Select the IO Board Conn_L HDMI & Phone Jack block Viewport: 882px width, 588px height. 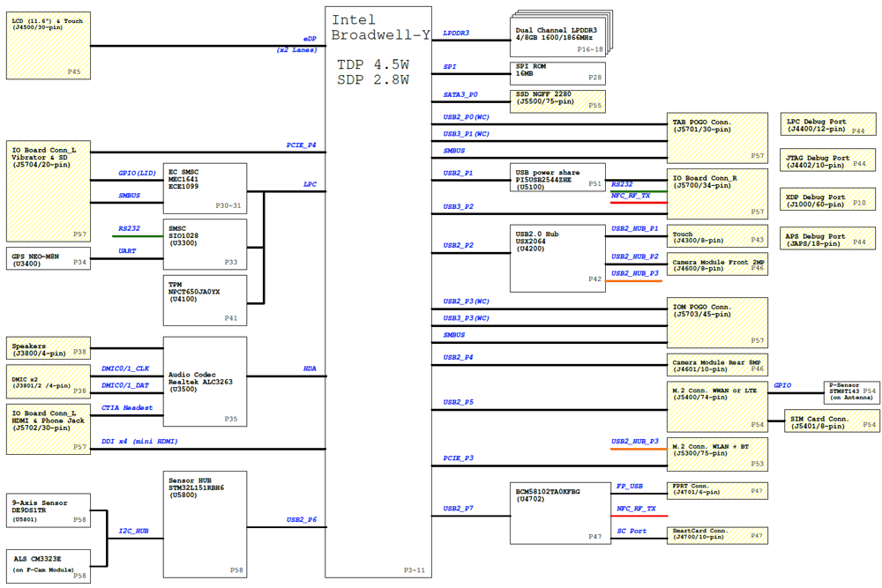[x=49, y=429]
